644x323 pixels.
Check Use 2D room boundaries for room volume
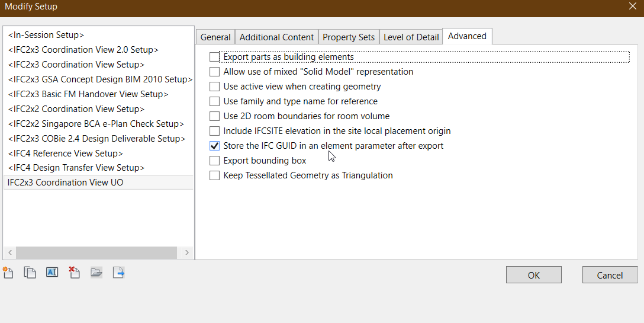click(x=214, y=116)
